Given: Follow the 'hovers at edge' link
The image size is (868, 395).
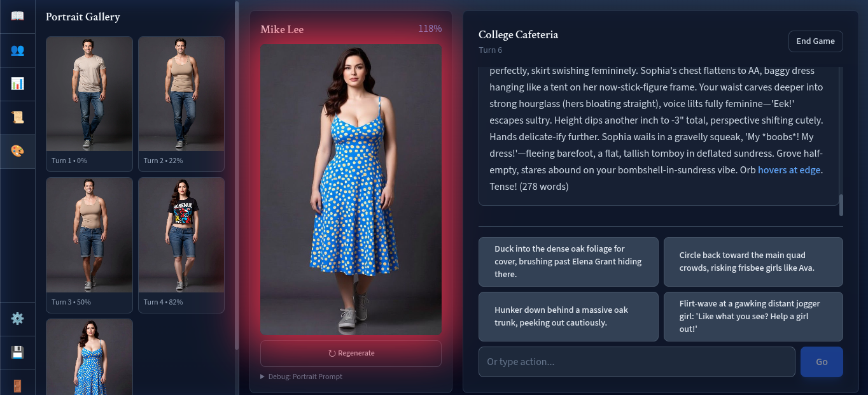Looking at the screenshot, I should pos(789,170).
